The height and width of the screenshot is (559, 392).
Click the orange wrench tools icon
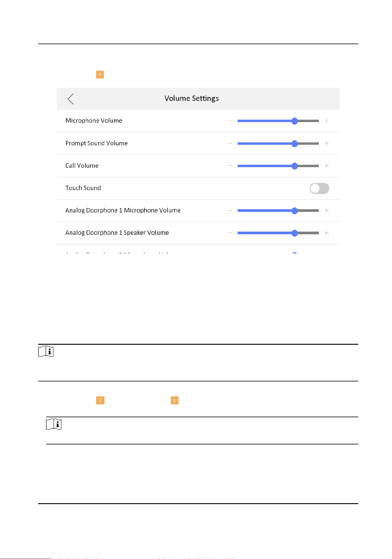[x=175, y=401]
